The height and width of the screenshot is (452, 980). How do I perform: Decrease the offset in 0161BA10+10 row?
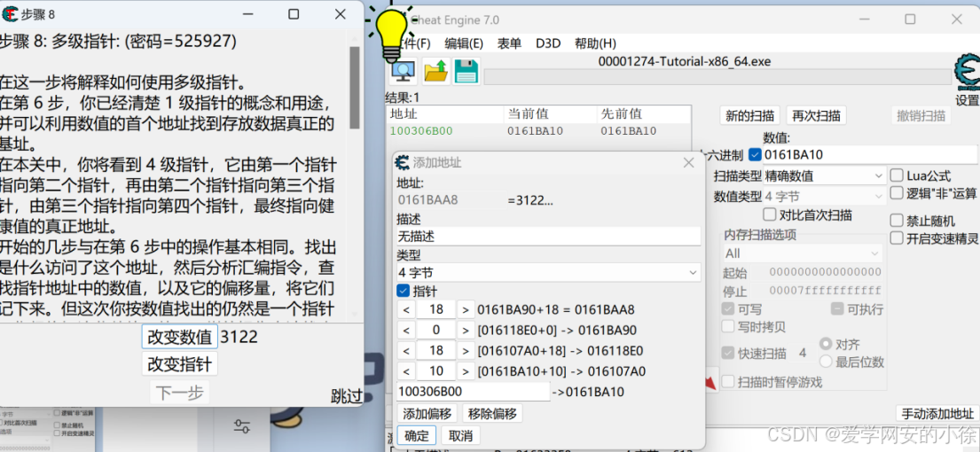(x=405, y=371)
